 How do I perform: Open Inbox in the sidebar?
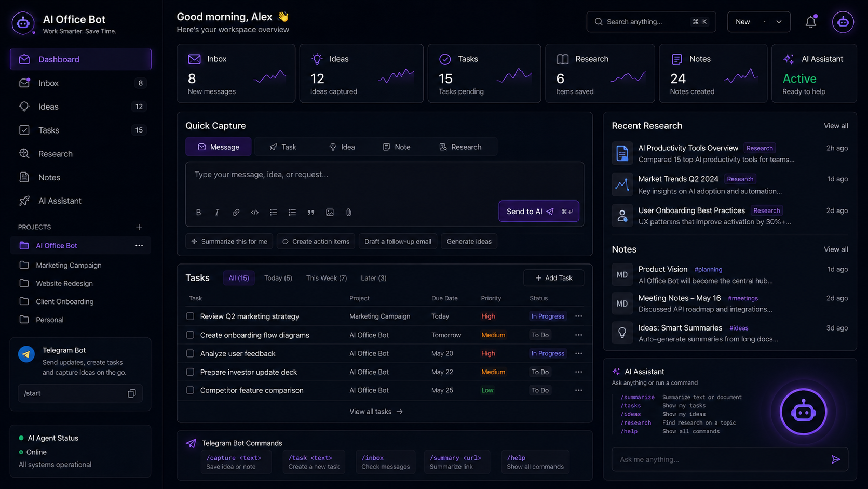click(80, 83)
